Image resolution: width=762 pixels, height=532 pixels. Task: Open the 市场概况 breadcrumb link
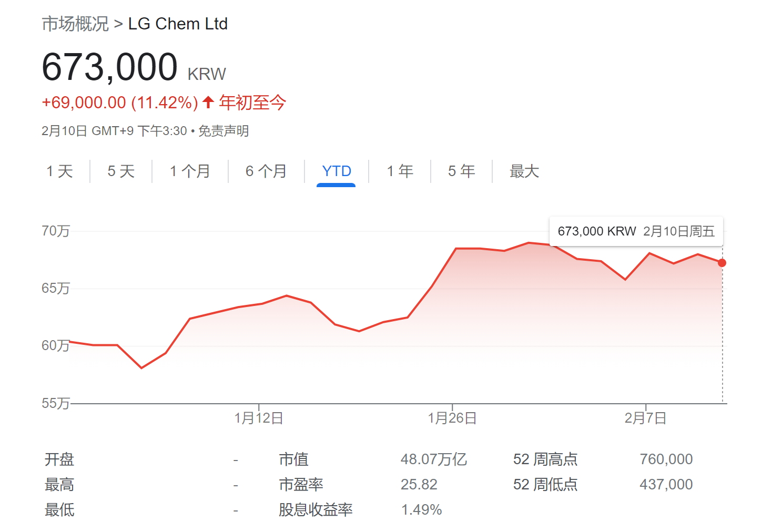[x=75, y=24]
